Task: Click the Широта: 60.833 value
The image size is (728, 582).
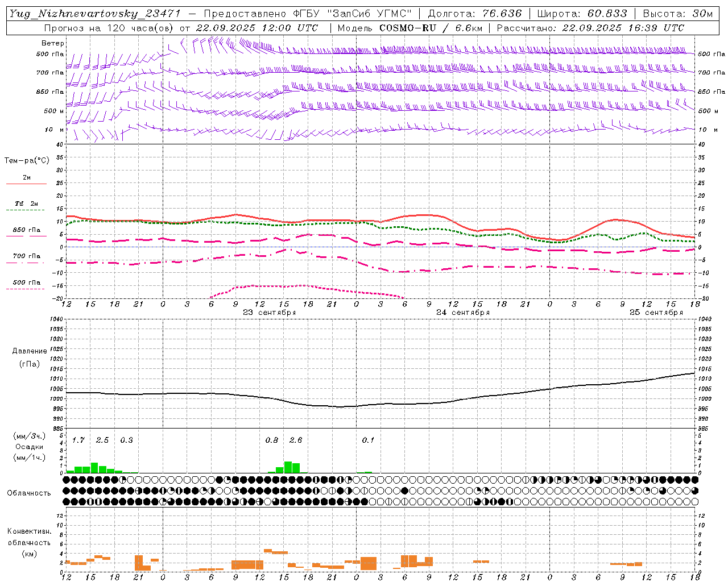Action: click(x=582, y=14)
